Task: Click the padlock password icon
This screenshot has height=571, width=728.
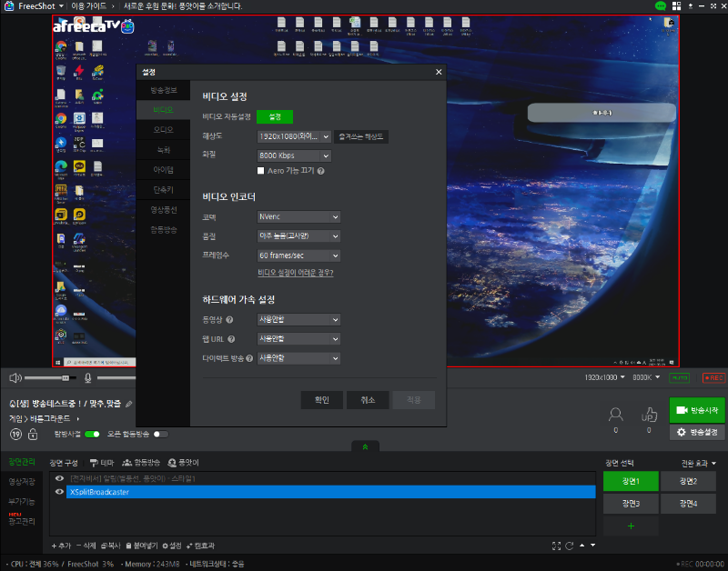Action: 33,435
